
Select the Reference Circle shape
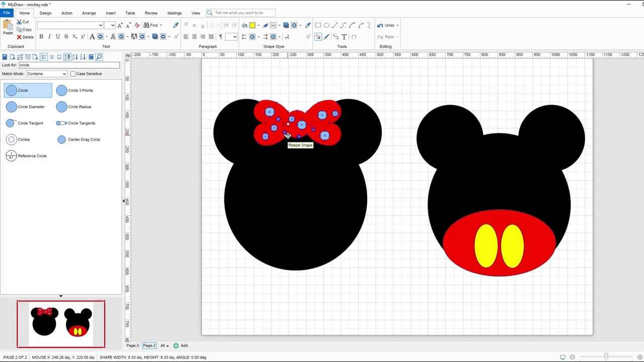tap(27, 156)
